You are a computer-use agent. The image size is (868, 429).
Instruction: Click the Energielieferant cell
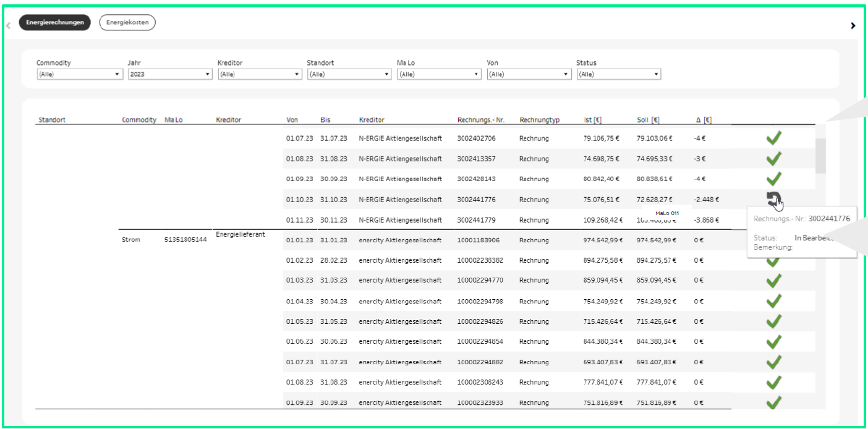[240, 234]
